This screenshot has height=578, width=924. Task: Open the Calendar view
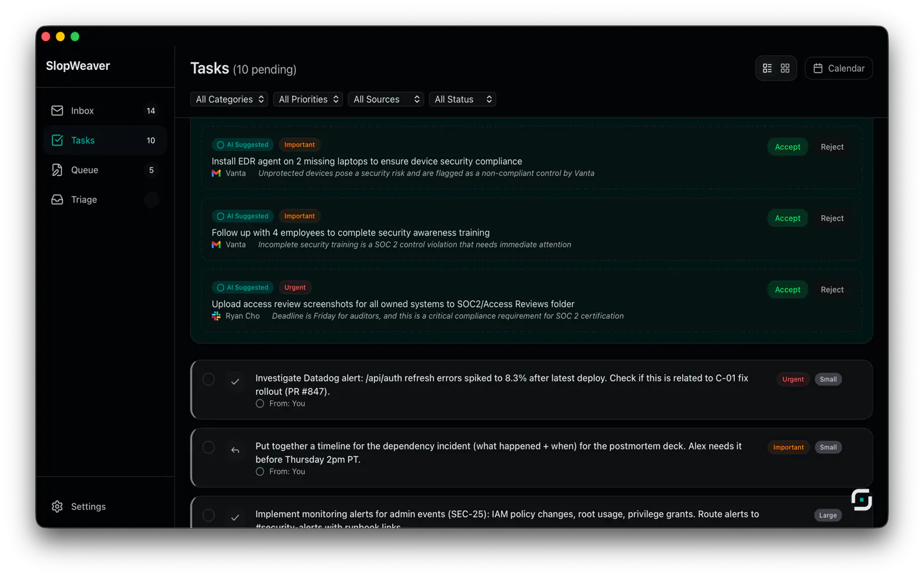(x=839, y=68)
